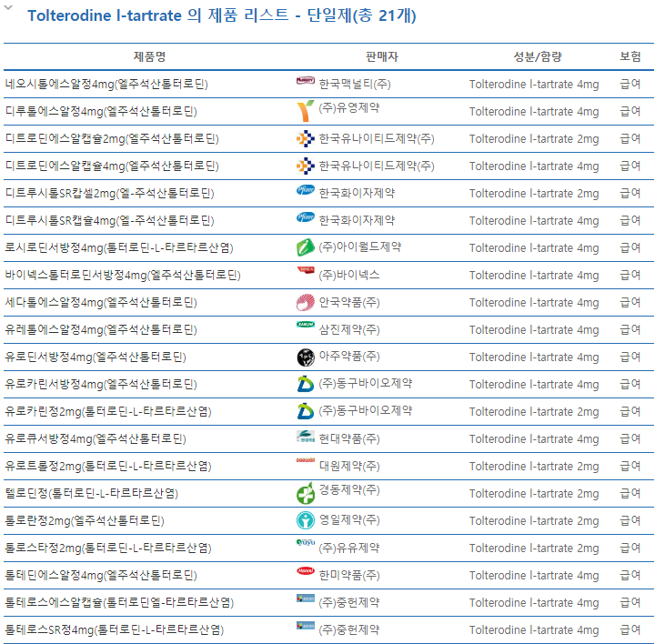Open product 디루톨에스알정4mg
655x644 pixels.
coord(101,112)
